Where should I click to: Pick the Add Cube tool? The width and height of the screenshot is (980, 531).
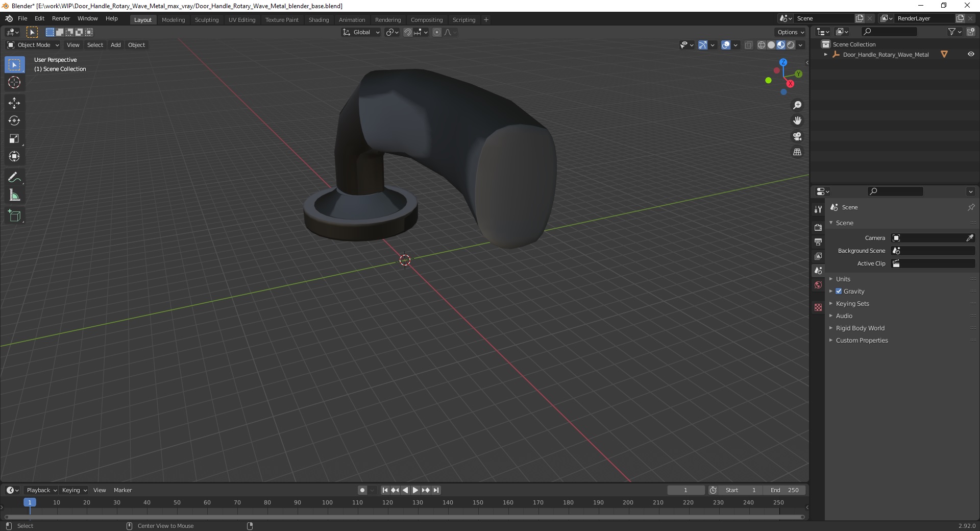(x=14, y=216)
